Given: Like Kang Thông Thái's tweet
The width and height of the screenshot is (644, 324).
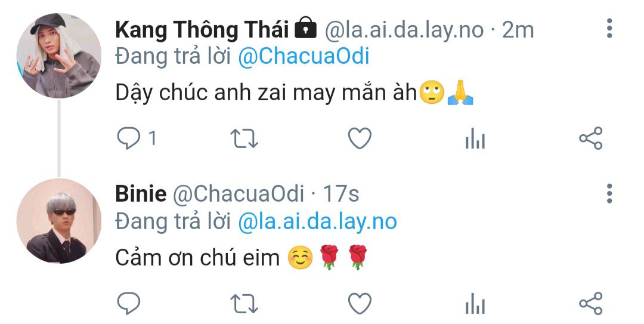Looking at the screenshot, I should coord(360,138).
